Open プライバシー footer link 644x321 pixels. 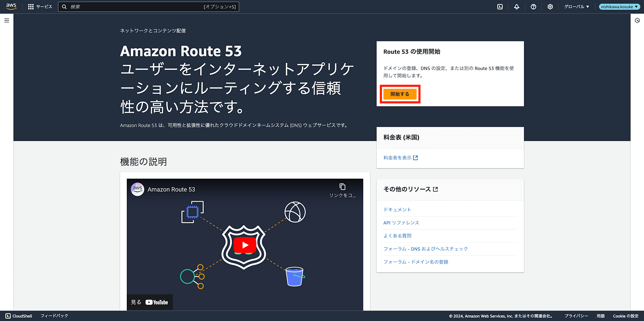coord(576,316)
